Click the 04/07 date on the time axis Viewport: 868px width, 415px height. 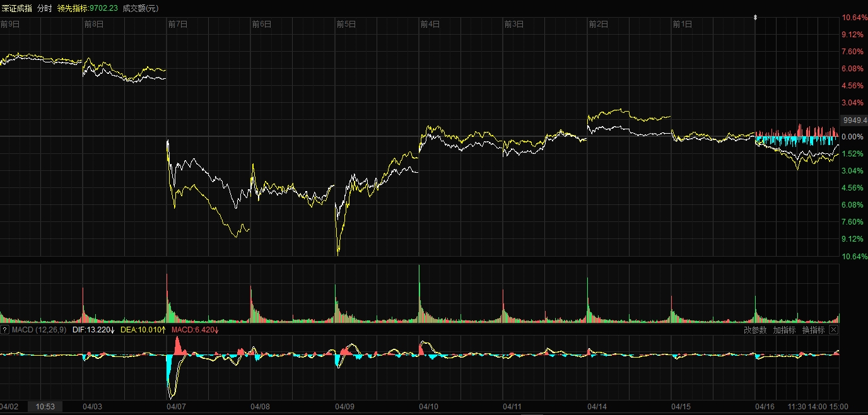(177, 407)
